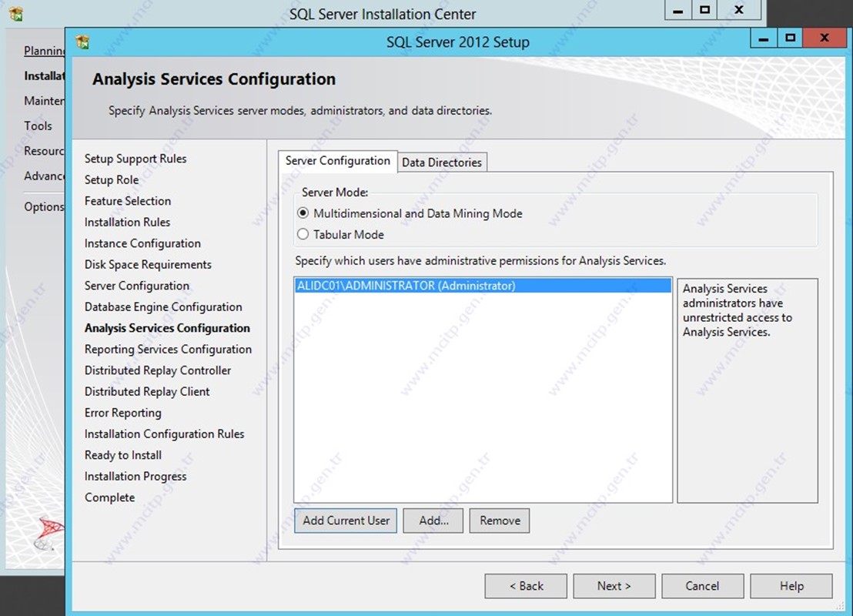
Task: Maximize the SQL Server Installation Center window
Action: (x=704, y=10)
